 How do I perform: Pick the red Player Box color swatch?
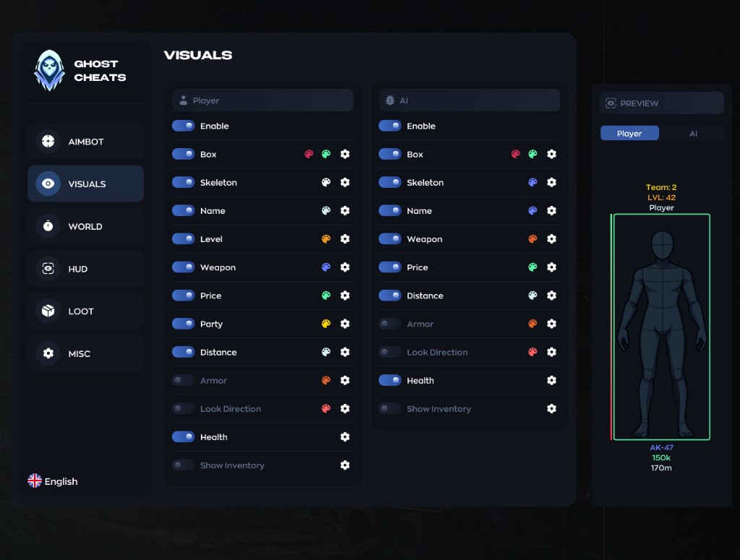coord(309,155)
